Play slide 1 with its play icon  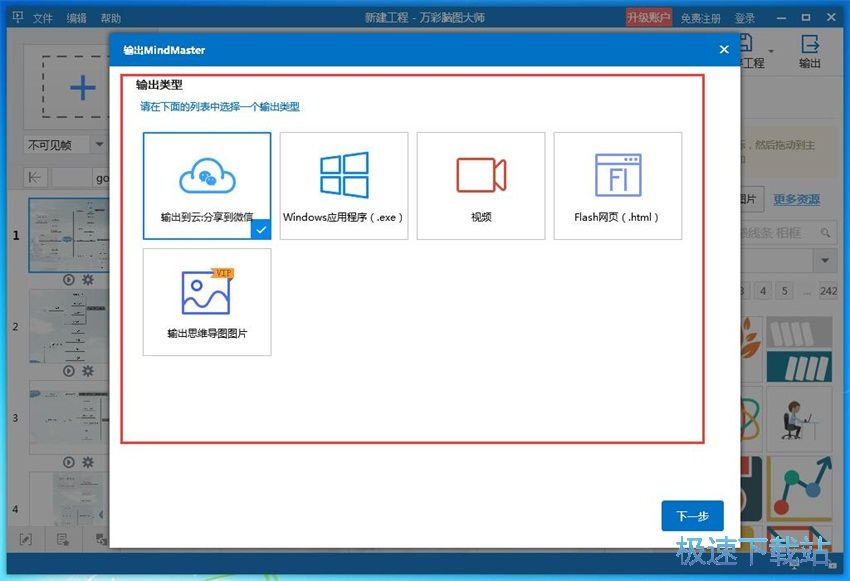(68, 280)
